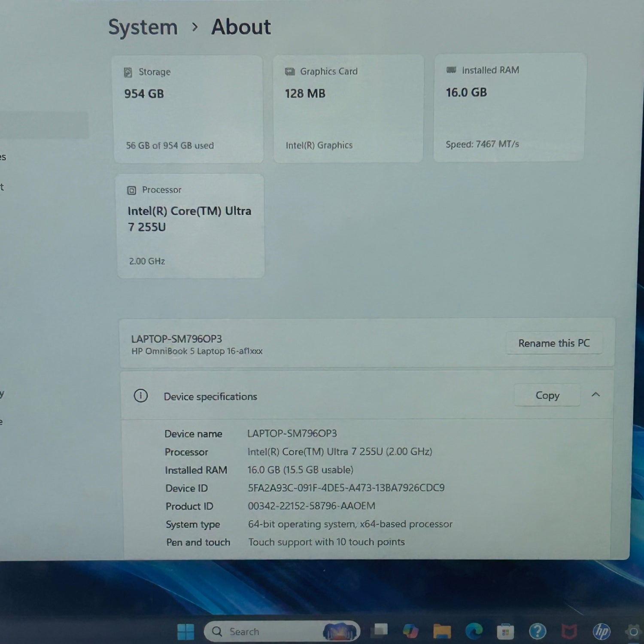Open File Explorer from the taskbar
644x644 pixels.
pos(442,631)
